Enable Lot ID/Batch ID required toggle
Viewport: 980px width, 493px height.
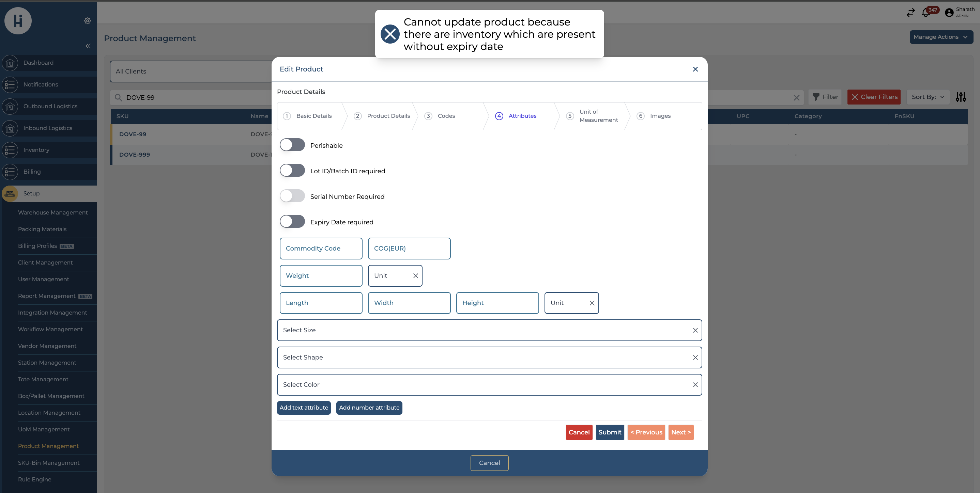coord(292,171)
